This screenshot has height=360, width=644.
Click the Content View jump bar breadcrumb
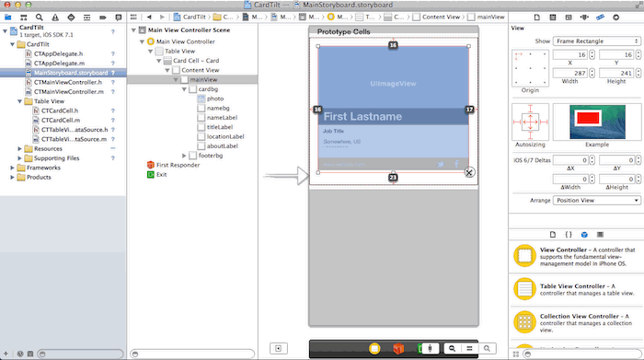point(437,17)
